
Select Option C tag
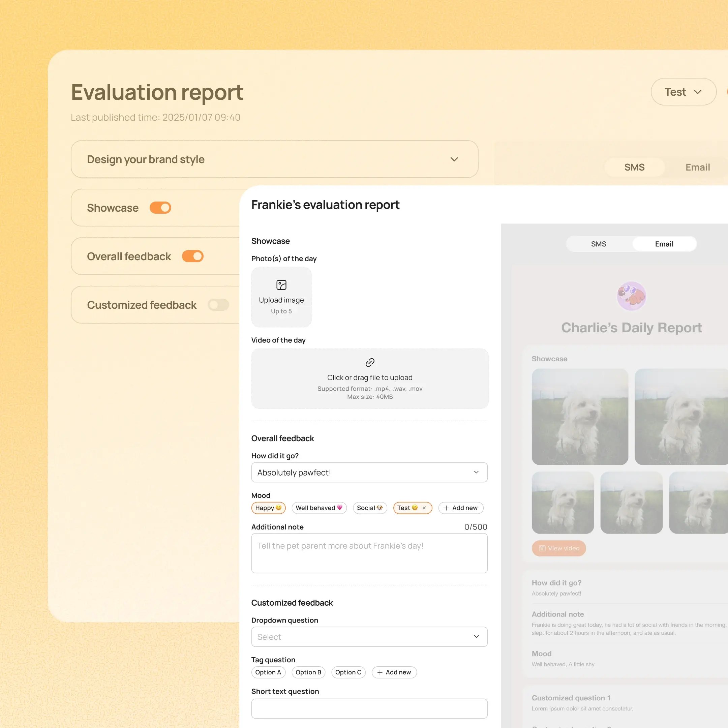348,672
